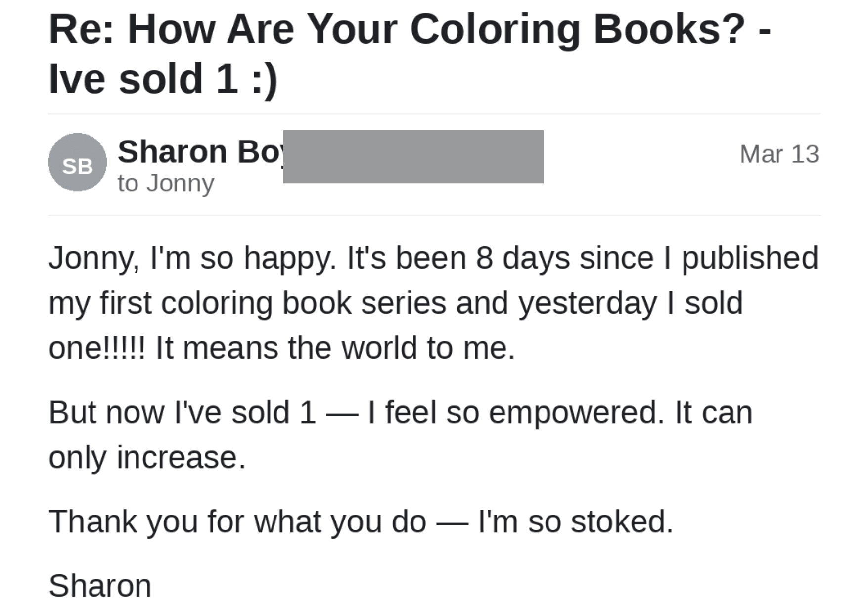Screen dimensions: 868x614
Task: Click the Mar 13 date stamp
Action: 779,154
